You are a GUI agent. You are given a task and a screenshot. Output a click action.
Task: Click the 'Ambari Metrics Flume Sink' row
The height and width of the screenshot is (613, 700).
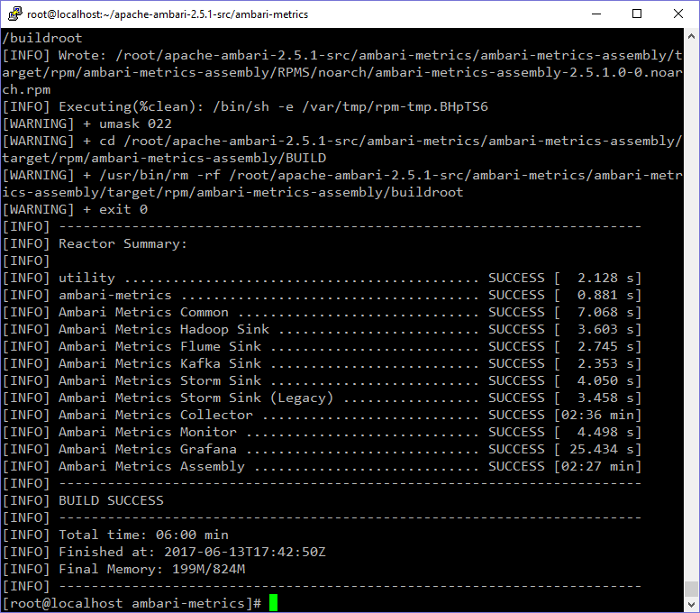point(322,347)
